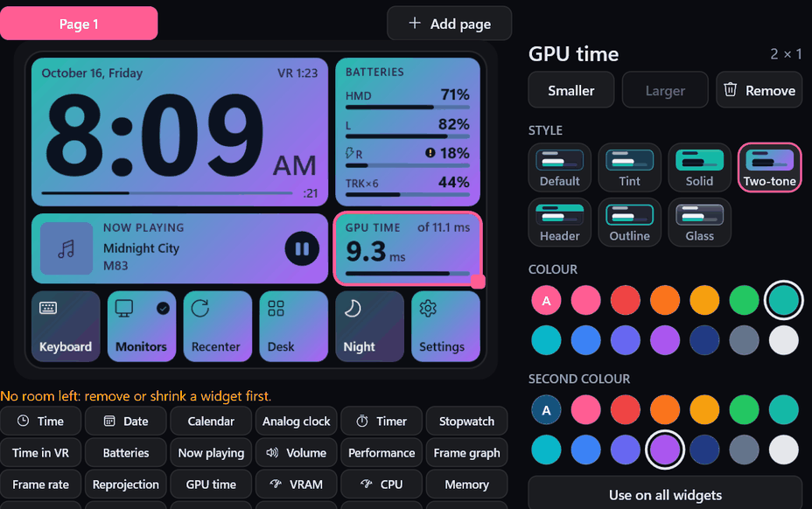Add the Now playing widget from the list

click(x=211, y=452)
